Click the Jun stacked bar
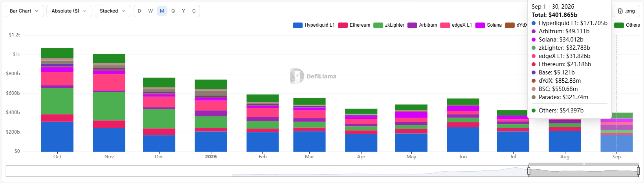The width and height of the screenshot is (644, 183). tap(463, 125)
